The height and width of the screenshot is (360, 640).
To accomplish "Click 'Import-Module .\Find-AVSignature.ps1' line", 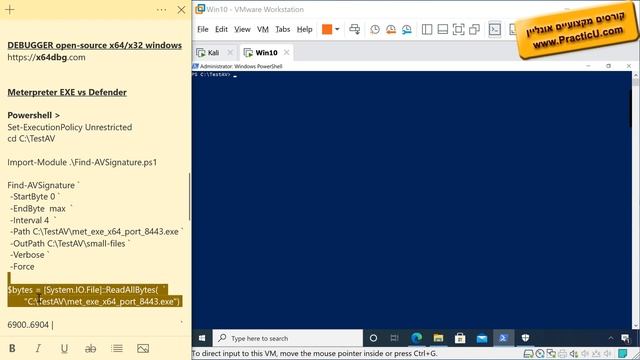I will [82, 162].
